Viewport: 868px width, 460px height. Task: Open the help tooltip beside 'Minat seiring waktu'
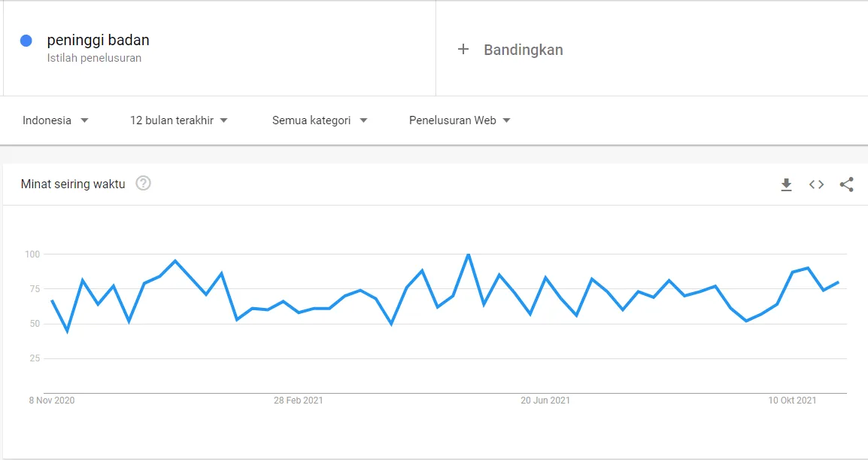(x=143, y=183)
